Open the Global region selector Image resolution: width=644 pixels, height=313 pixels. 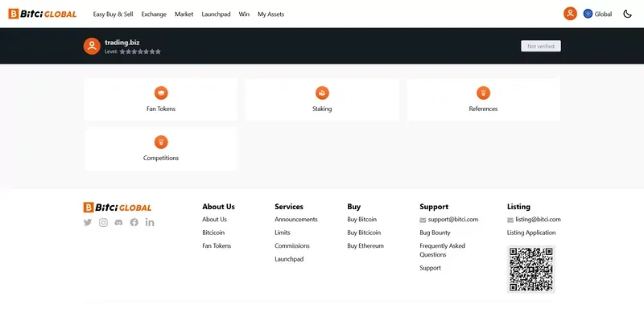(x=597, y=14)
